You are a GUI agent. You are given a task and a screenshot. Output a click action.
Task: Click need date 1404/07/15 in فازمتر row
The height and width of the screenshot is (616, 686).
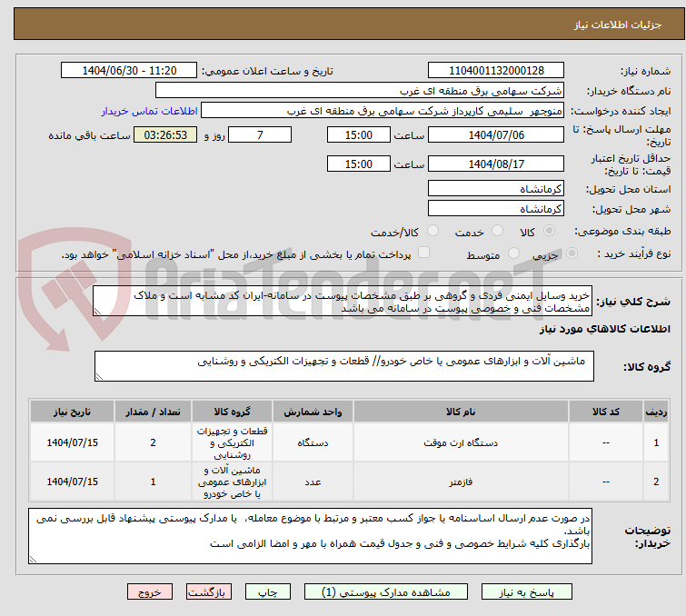72,482
